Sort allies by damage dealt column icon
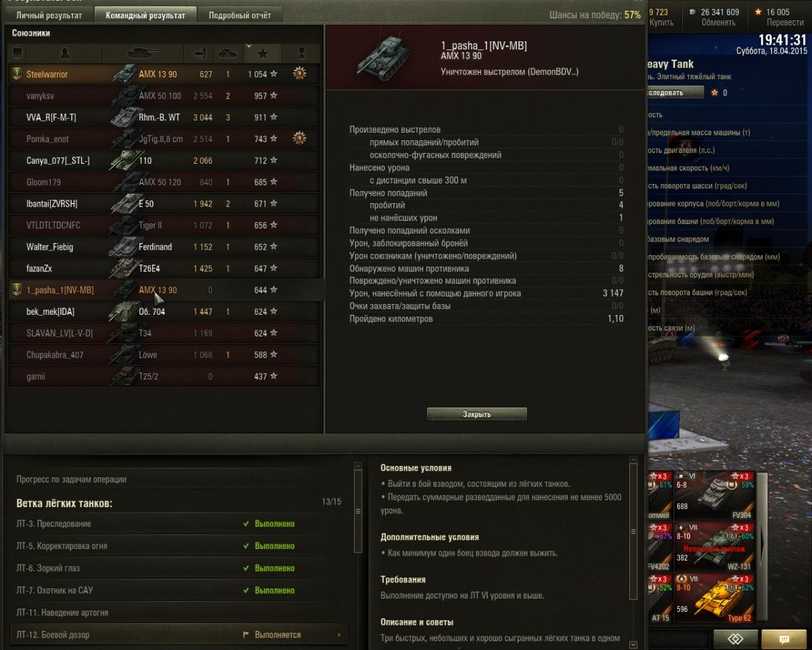The width and height of the screenshot is (812, 650). click(200, 53)
